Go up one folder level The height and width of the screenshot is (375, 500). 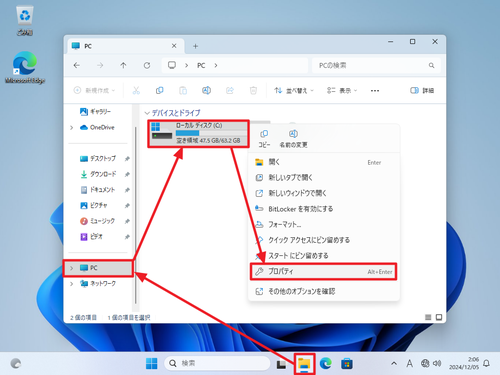(x=123, y=65)
